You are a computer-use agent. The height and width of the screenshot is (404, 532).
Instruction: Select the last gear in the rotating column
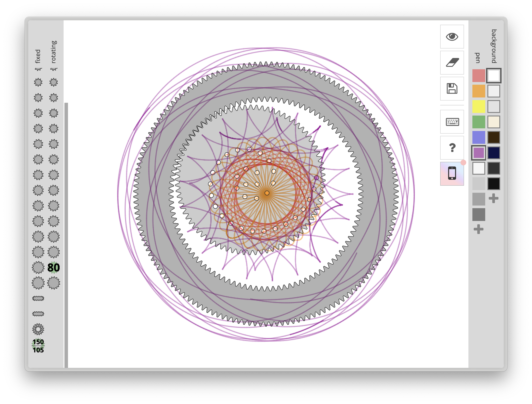coord(53,283)
